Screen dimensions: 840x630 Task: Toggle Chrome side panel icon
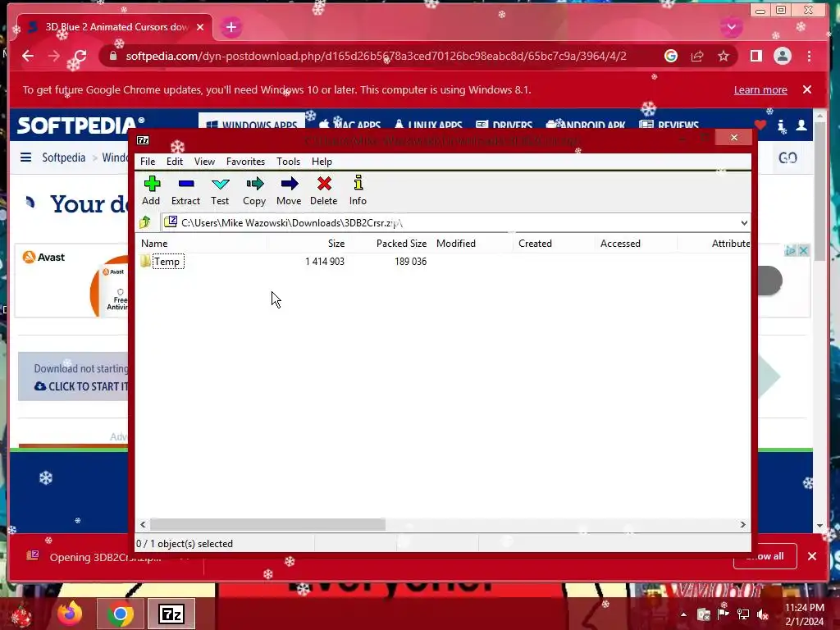756,56
